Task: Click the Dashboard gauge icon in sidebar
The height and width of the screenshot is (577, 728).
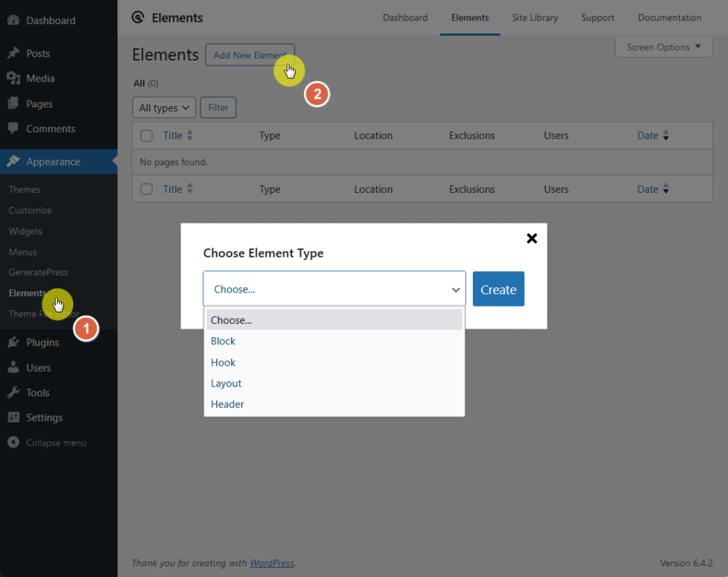Action: tap(14, 20)
